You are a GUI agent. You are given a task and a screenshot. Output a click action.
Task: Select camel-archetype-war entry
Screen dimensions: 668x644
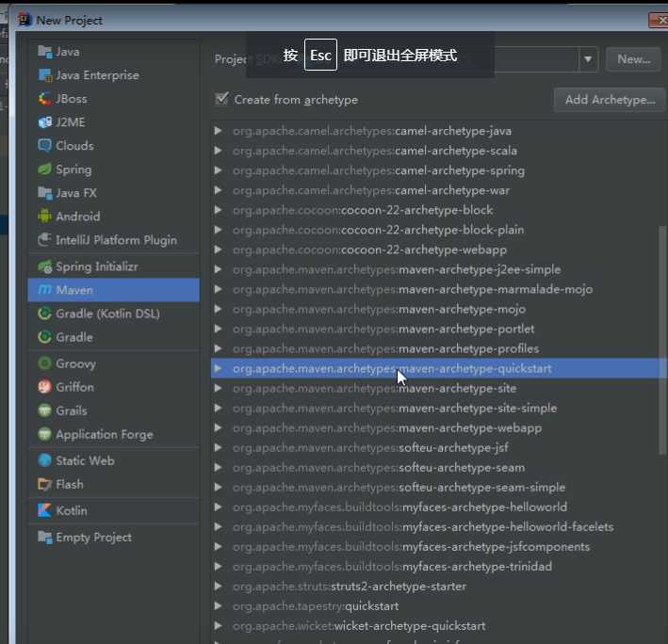(x=371, y=190)
